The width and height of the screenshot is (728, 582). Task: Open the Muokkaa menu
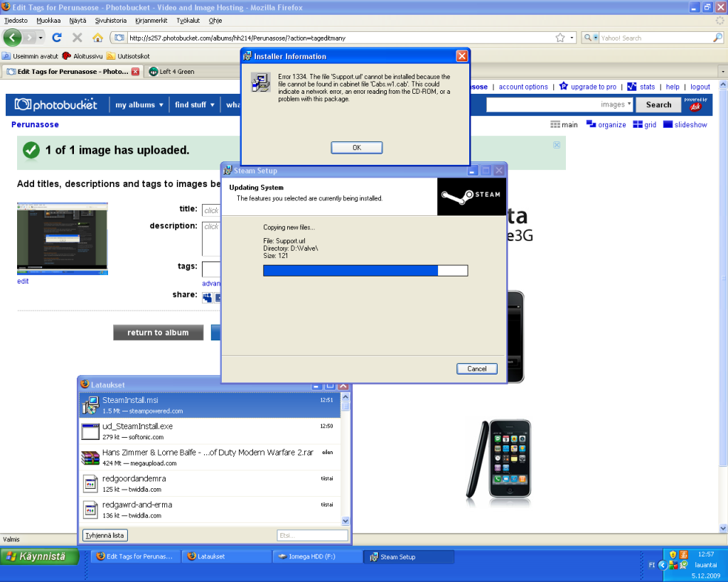48,21
